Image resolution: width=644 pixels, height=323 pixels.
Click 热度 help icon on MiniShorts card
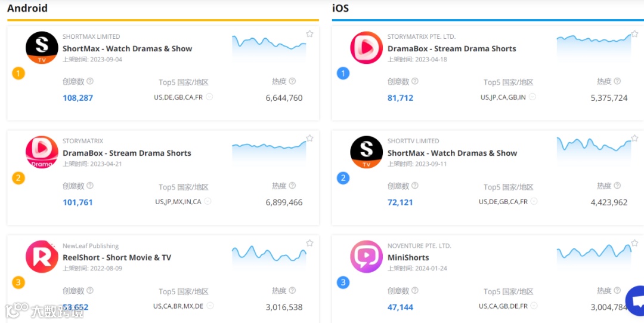[617, 291]
